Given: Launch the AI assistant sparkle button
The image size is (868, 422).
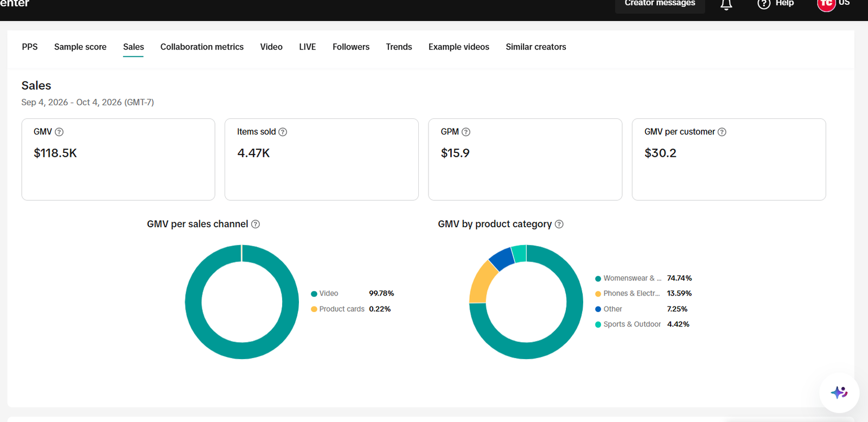Looking at the screenshot, I should coord(839,392).
